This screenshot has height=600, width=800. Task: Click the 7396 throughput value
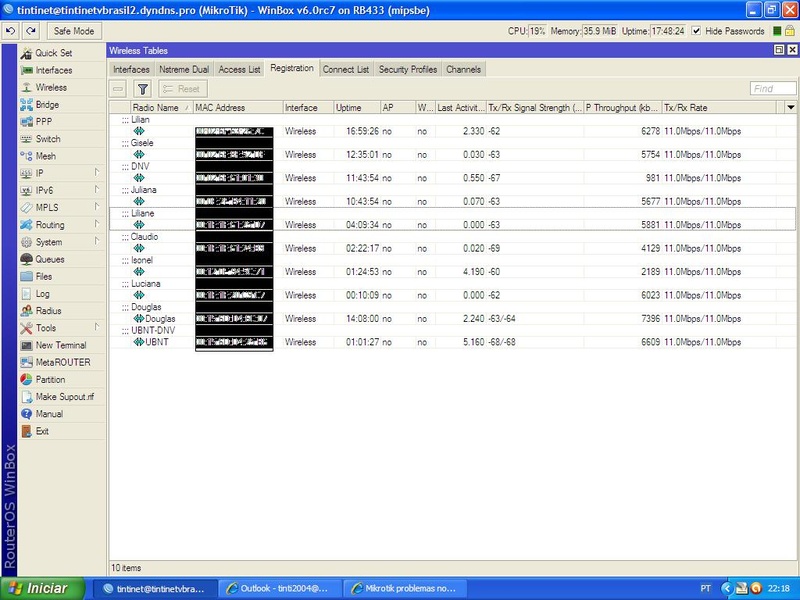[650, 319]
